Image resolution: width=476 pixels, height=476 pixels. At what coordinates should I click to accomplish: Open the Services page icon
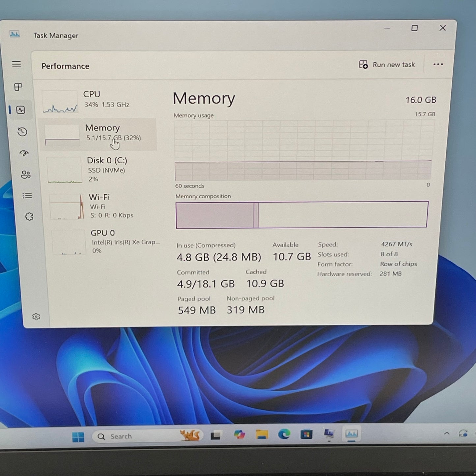pos(29,216)
